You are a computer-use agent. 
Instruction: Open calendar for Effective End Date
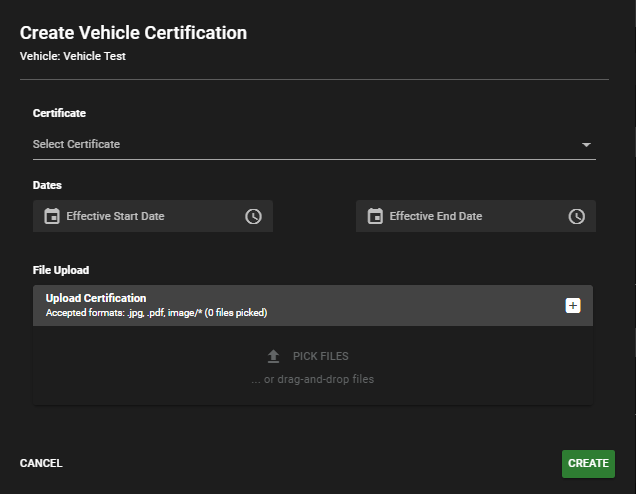[375, 216]
